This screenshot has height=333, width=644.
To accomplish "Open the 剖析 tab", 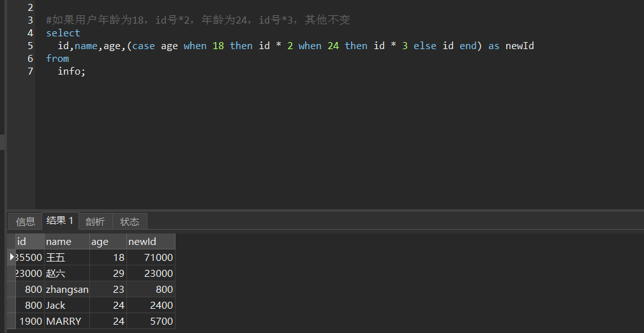I will point(95,222).
